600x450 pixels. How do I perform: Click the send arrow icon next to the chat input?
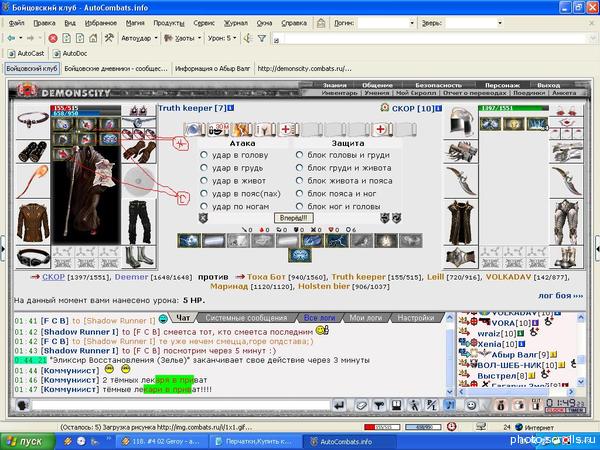pyautogui.click(x=339, y=405)
